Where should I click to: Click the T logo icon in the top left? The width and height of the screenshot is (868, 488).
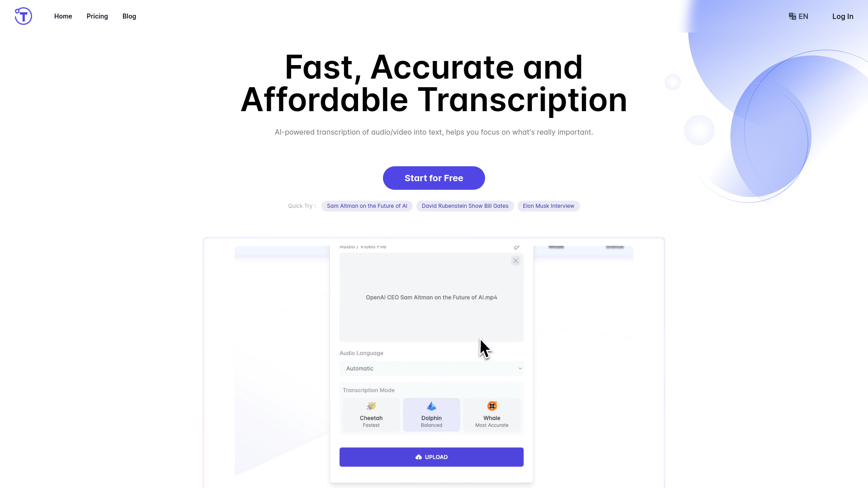click(x=23, y=16)
